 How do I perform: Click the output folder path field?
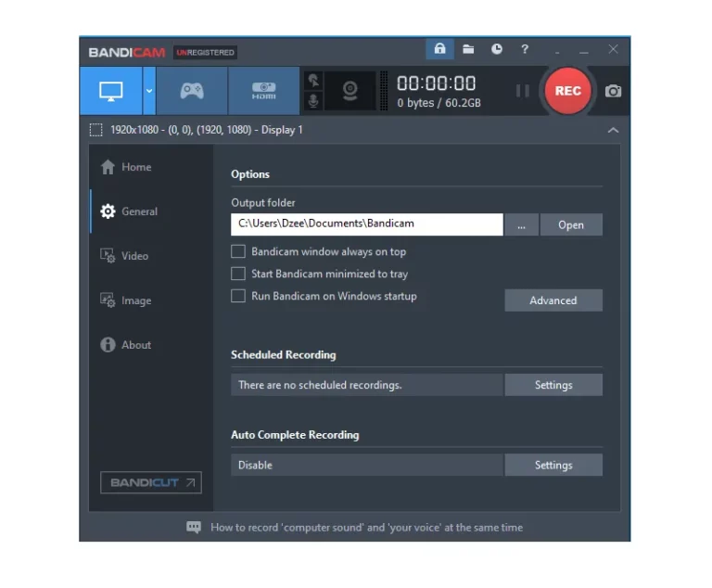tap(367, 224)
